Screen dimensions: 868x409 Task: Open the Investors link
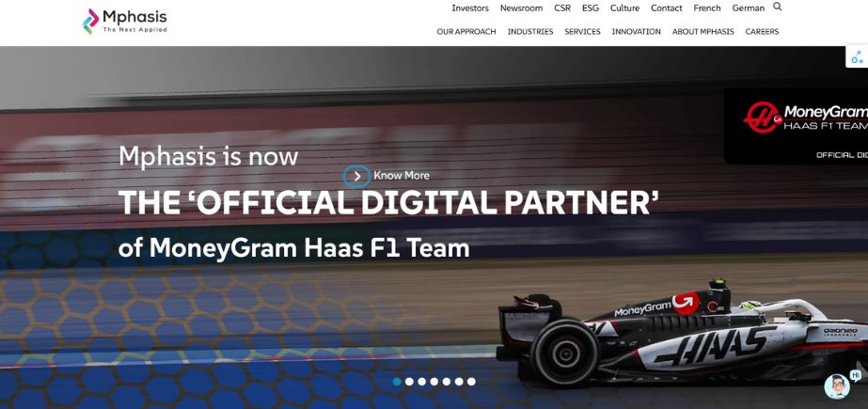470,8
